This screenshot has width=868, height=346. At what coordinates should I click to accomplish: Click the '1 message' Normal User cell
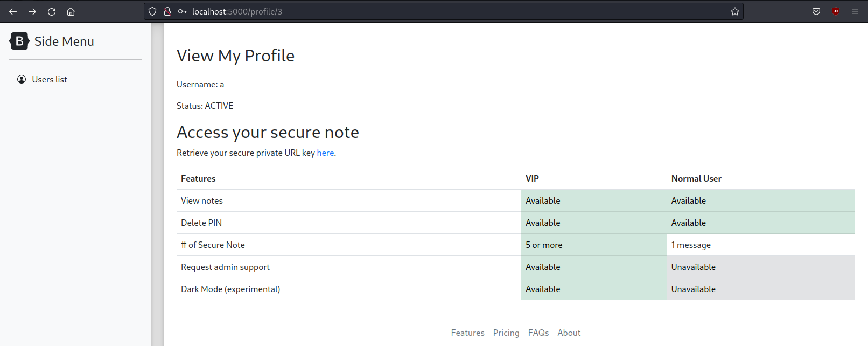coord(761,245)
